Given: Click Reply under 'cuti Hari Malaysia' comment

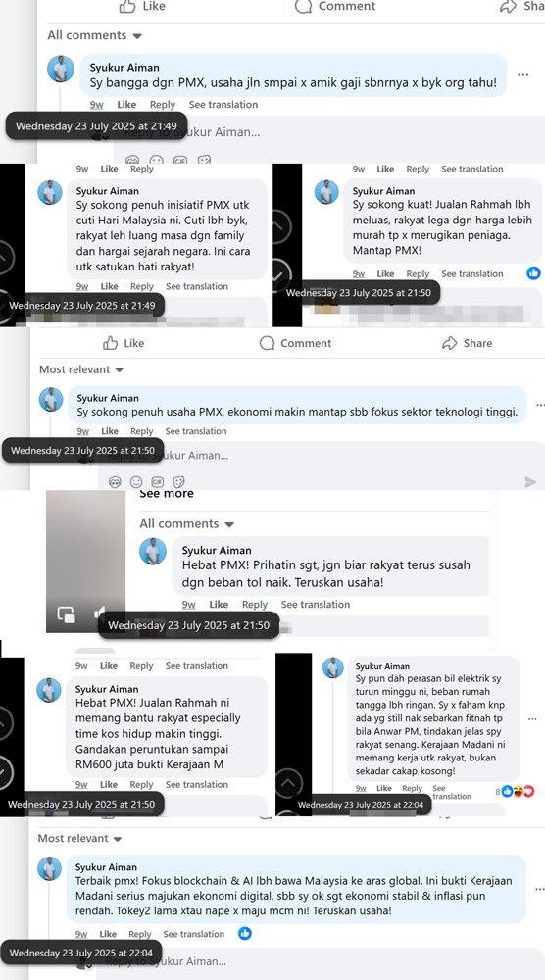Looking at the screenshot, I should tap(142, 286).
